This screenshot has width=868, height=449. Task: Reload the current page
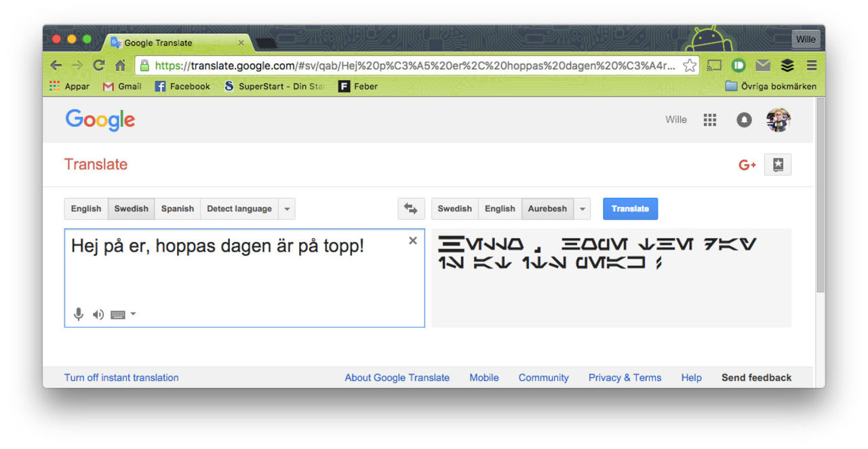(98, 65)
